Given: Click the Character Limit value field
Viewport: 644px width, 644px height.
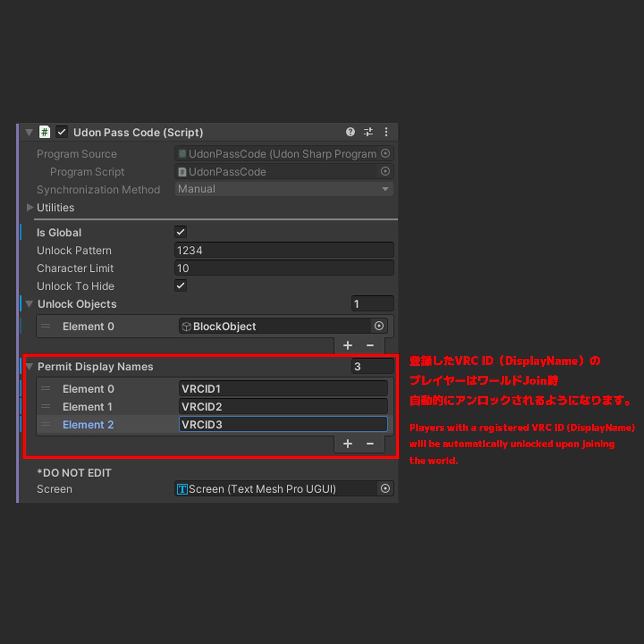Looking at the screenshot, I should click(284, 268).
